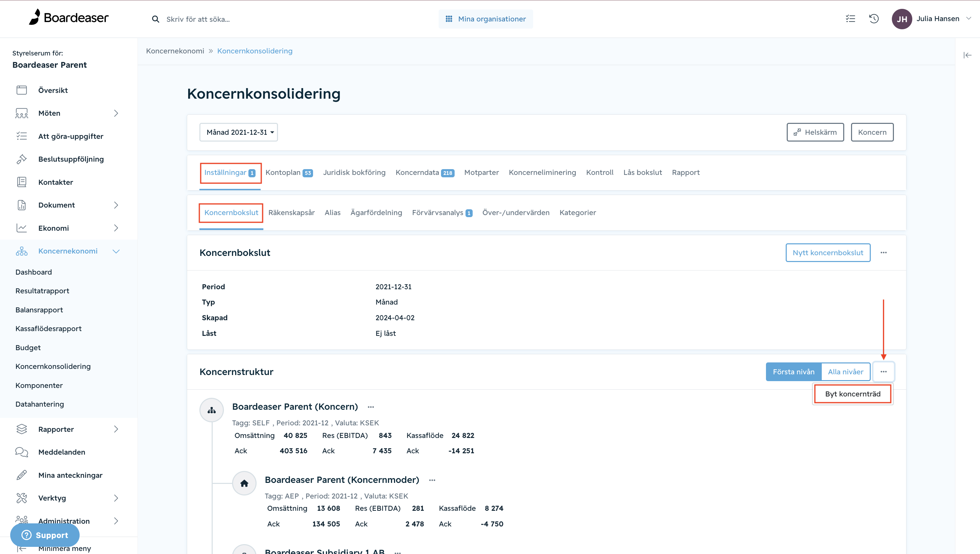Open the Kategorier sub-tab
This screenshot has width=980, height=554.
(577, 212)
